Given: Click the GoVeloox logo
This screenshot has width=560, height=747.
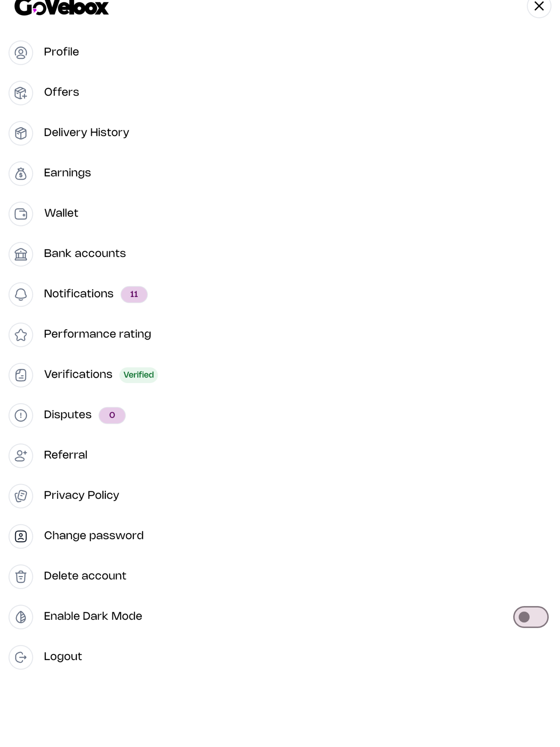Looking at the screenshot, I should [62, 7].
